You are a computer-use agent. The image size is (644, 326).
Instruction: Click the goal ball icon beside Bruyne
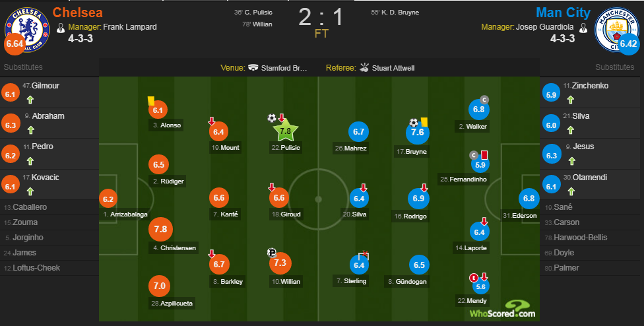click(414, 122)
